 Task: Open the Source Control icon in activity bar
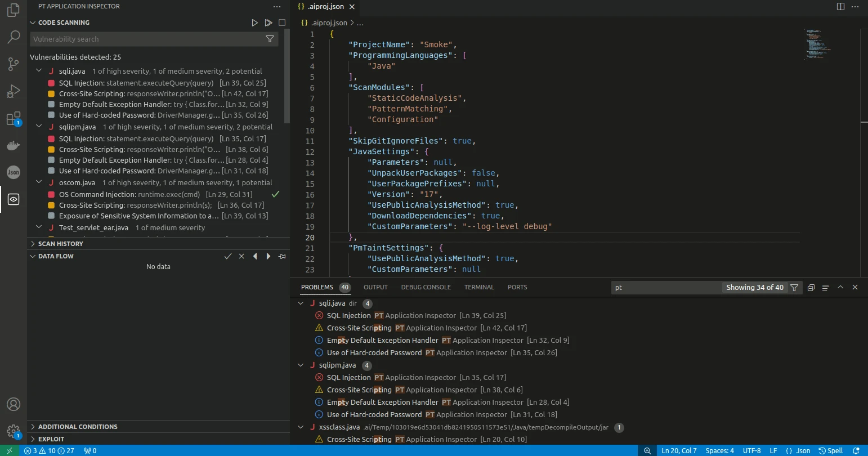tap(13, 64)
